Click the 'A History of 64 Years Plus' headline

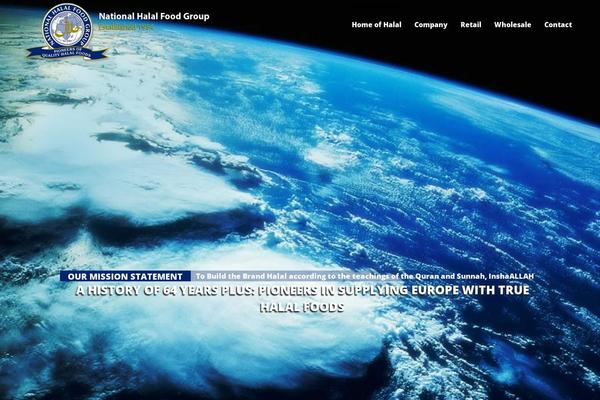[302, 299]
